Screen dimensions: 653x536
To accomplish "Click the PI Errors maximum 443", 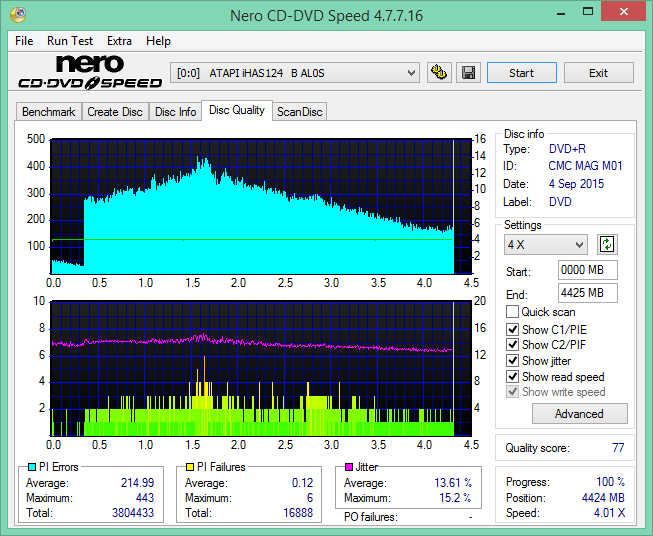I will (x=145, y=498).
